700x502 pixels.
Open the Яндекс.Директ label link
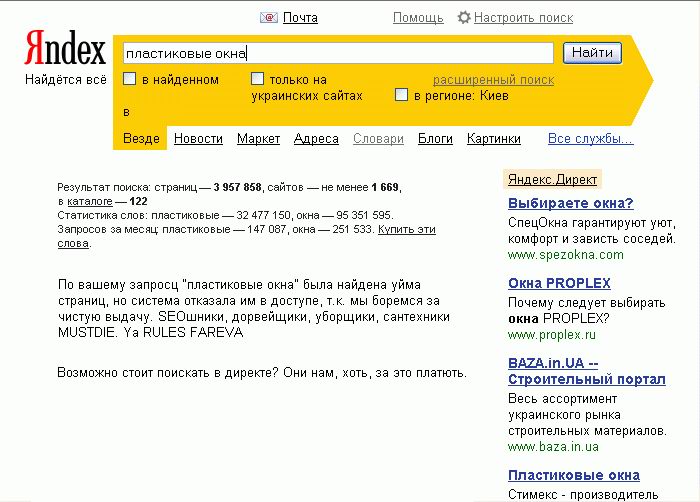(552, 179)
